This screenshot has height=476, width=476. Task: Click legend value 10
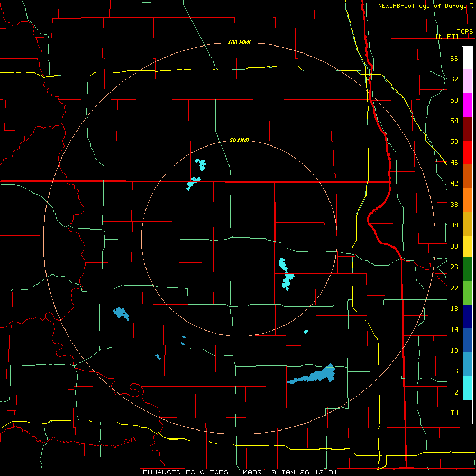[x=454, y=351]
